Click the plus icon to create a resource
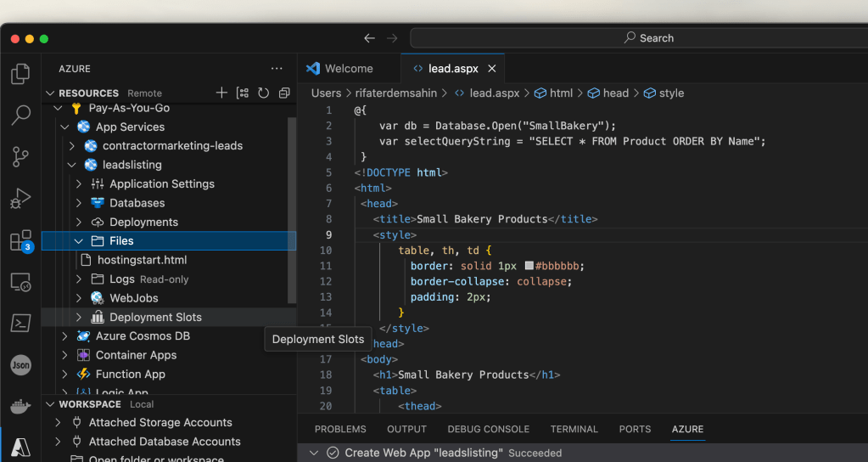Viewport: 868px width, 462px height. (221, 93)
